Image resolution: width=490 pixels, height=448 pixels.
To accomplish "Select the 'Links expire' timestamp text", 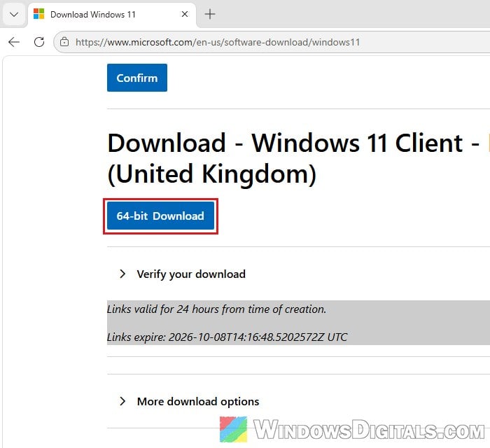I will click(x=227, y=337).
